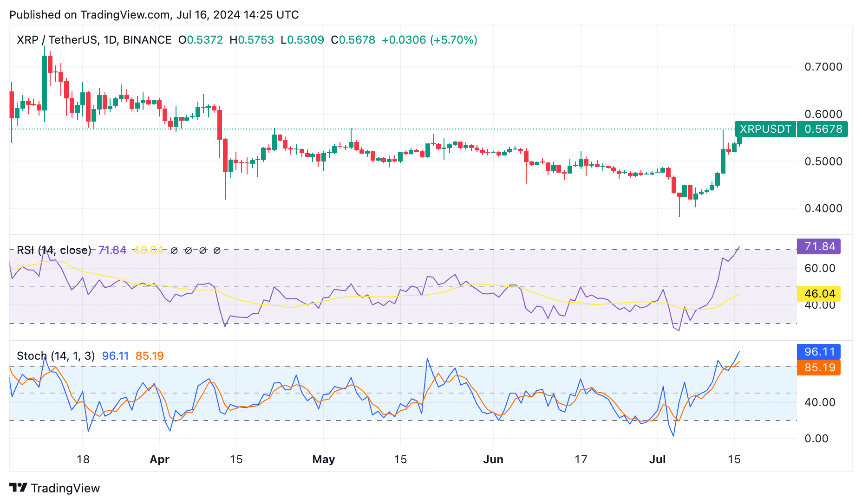Click the Jun date axis label
Screen dimensions: 862x504
493,459
